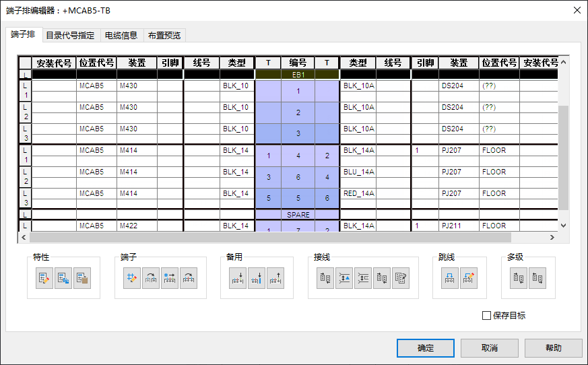Click Assign Jumper icon in 跳线 group
The width and height of the screenshot is (588, 365).
coord(450,278)
